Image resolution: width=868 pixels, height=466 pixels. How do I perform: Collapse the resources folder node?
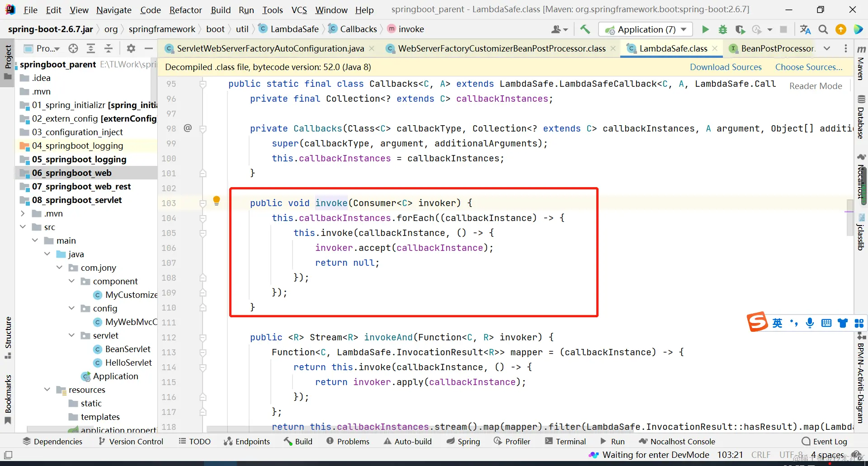pyautogui.click(x=47, y=390)
